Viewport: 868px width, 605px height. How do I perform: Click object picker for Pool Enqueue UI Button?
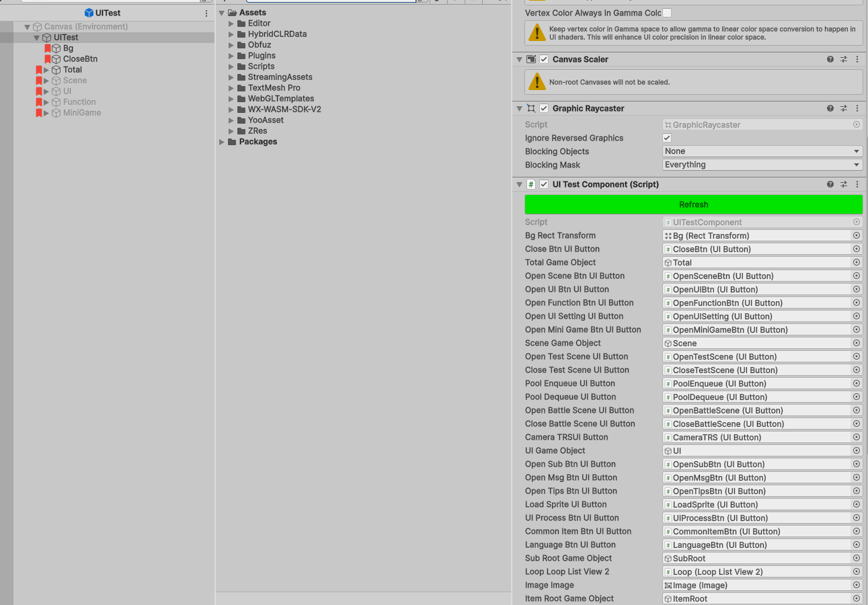point(857,383)
